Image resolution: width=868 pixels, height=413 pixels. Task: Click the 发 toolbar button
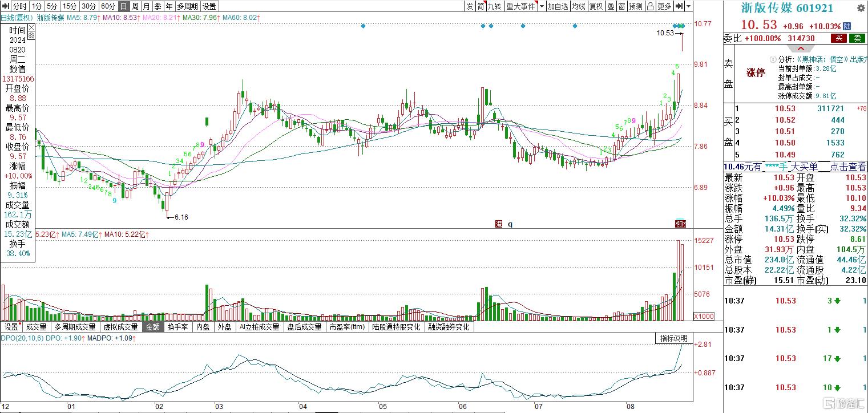pyautogui.click(x=470, y=6)
